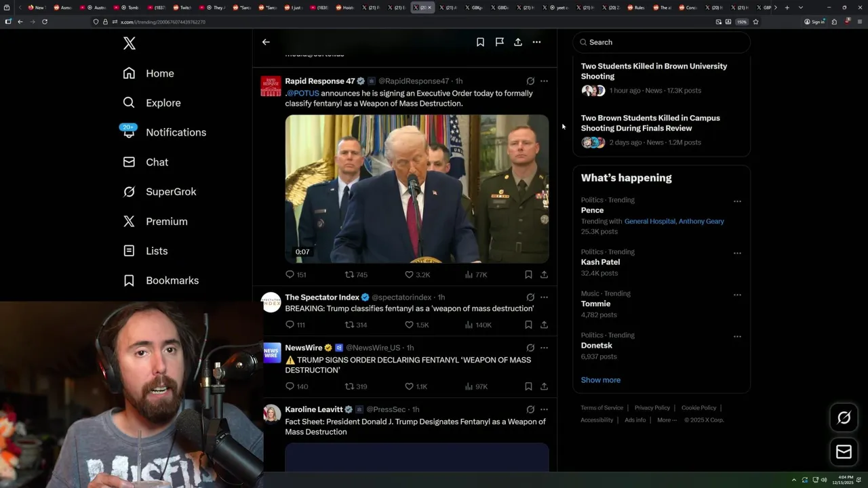Bookmark the Spectator Index post

pos(528,325)
